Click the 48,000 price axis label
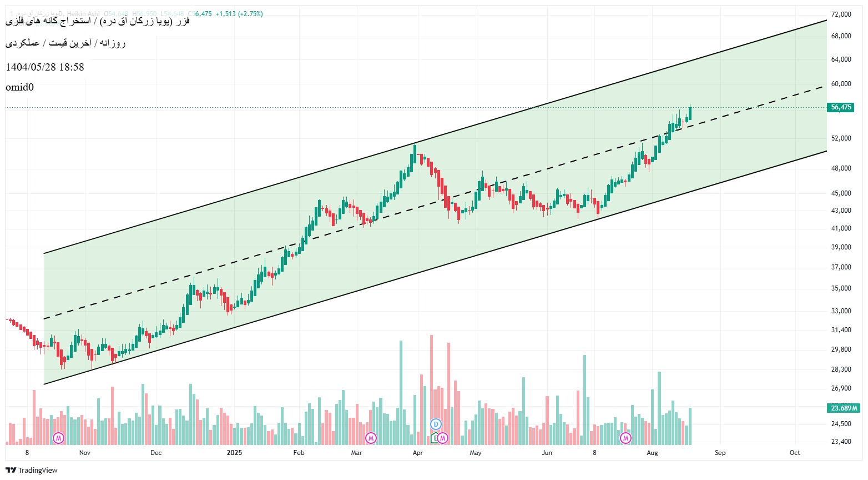This screenshot has width=868, height=480. (x=841, y=168)
